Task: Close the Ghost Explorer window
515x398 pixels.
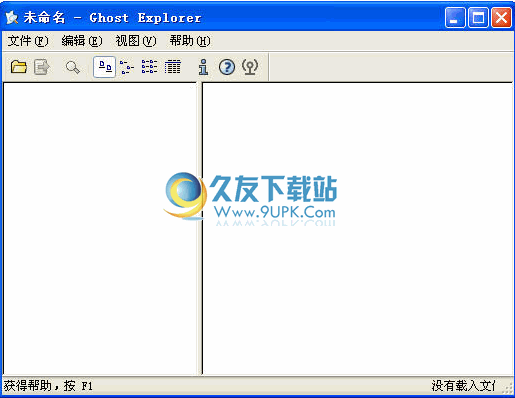Action: click(501, 18)
